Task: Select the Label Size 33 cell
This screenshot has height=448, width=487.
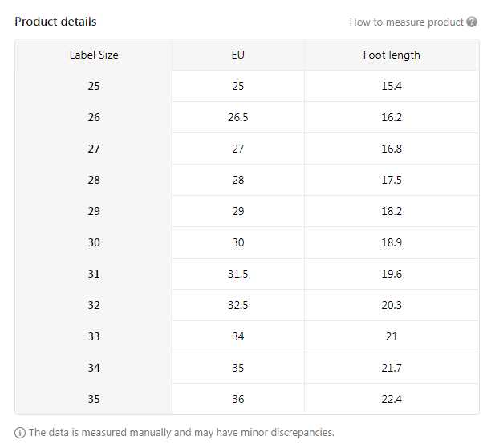Action: click(94, 336)
